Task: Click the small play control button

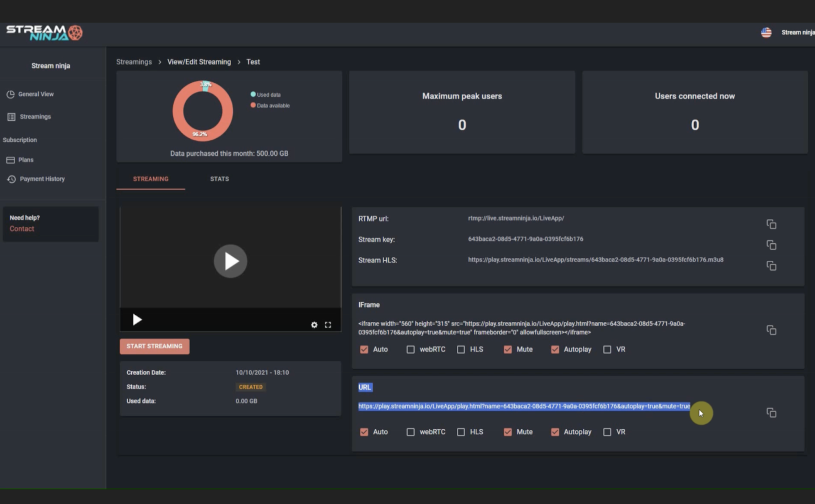Action: coord(137,319)
